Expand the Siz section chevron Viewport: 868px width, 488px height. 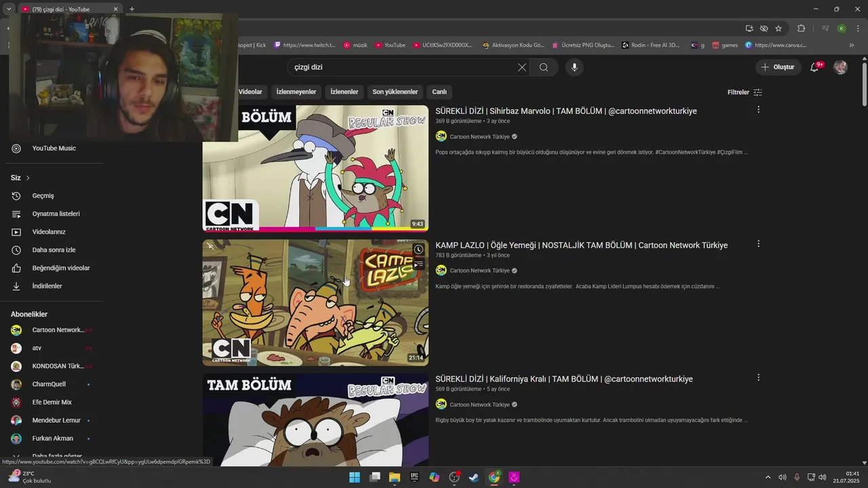pyautogui.click(x=28, y=178)
